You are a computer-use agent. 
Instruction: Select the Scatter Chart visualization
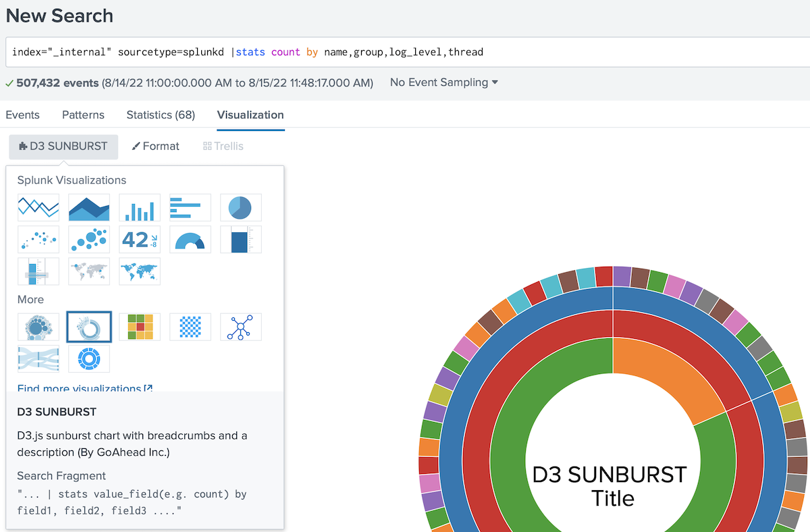coord(38,239)
